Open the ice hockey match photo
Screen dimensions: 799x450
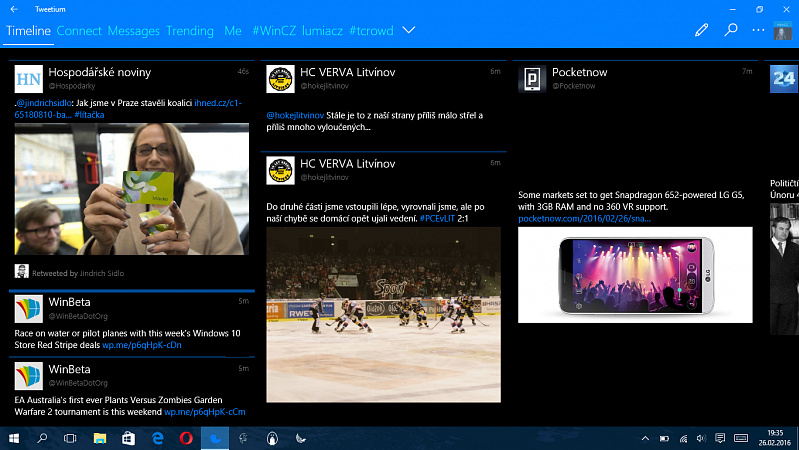pyautogui.click(x=383, y=314)
